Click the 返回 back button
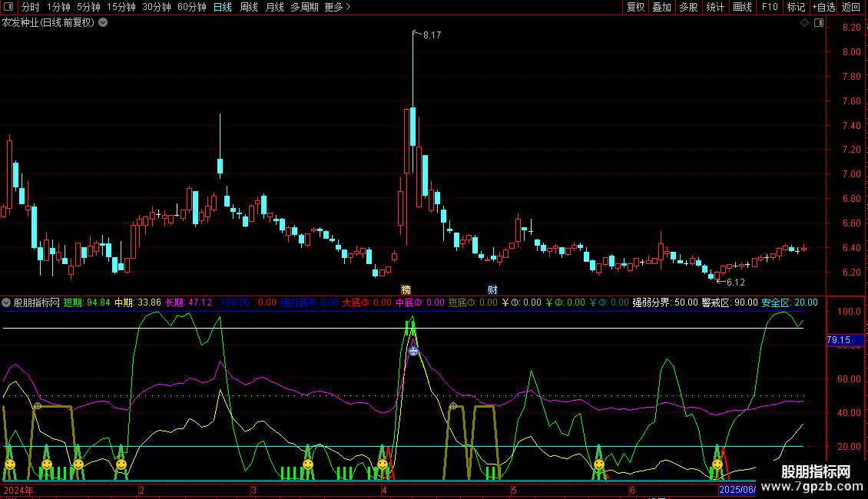Screen dimensions: 868x499 (851, 7)
